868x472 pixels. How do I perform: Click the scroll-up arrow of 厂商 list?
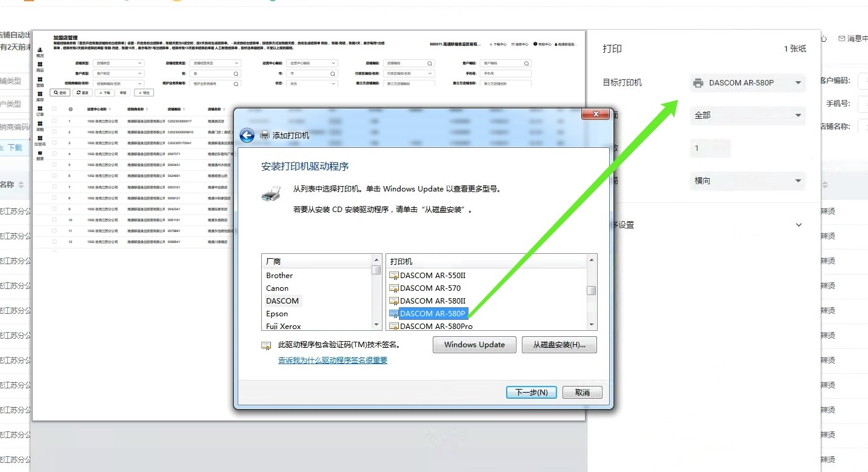tap(376, 259)
